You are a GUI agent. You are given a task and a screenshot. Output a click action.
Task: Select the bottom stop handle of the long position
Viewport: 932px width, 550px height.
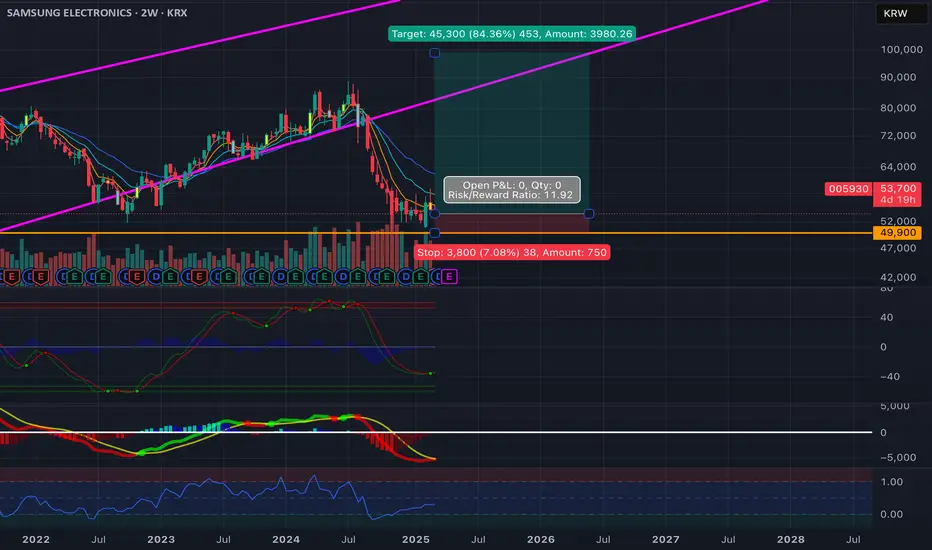pos(434,233)
